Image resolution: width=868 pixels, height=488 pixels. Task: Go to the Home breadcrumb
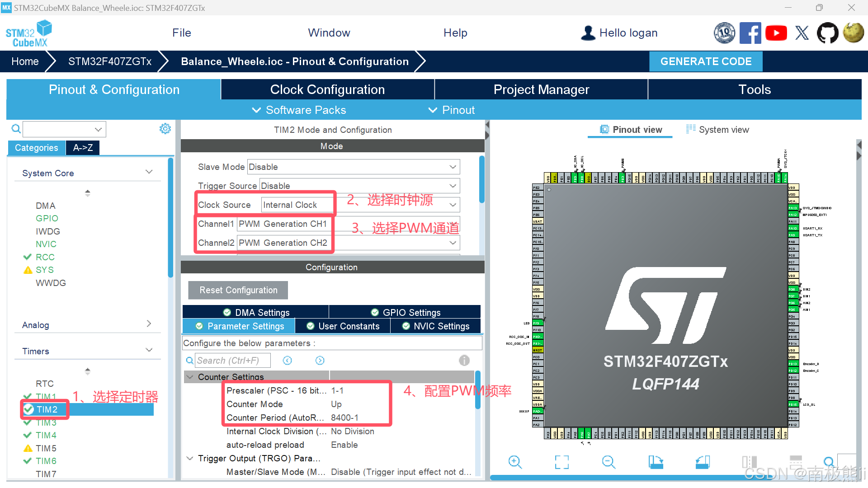click(25, 61)
